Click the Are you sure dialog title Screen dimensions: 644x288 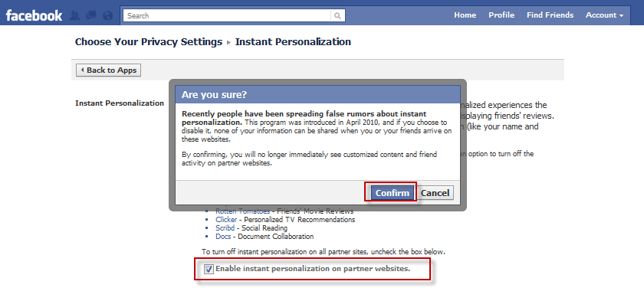click(214, 95)
